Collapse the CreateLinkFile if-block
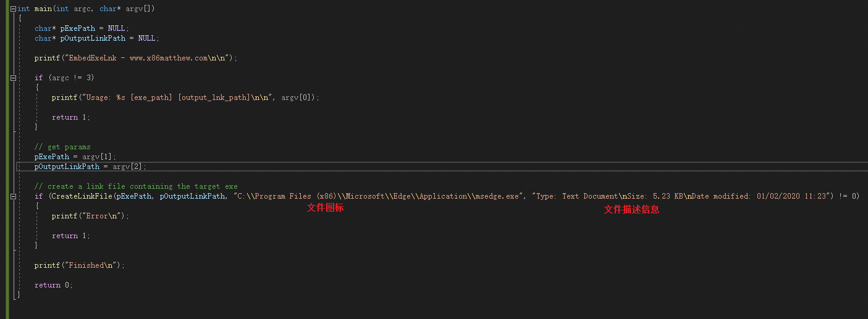The image size is (868, 319). [14, 196]
